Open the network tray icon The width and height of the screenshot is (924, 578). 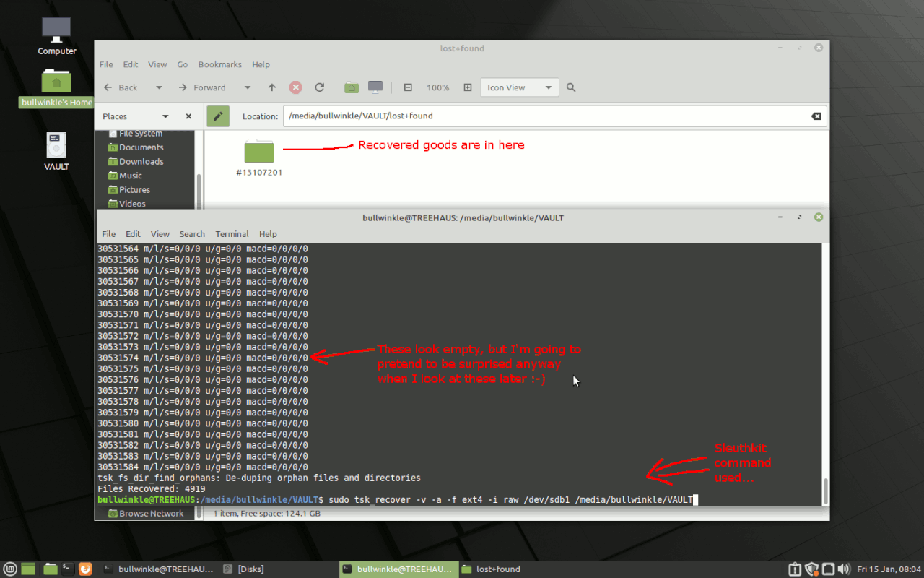click(828, 569)
